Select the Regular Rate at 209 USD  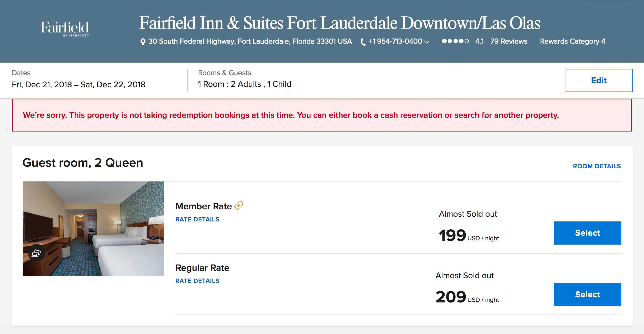point(587,295)
